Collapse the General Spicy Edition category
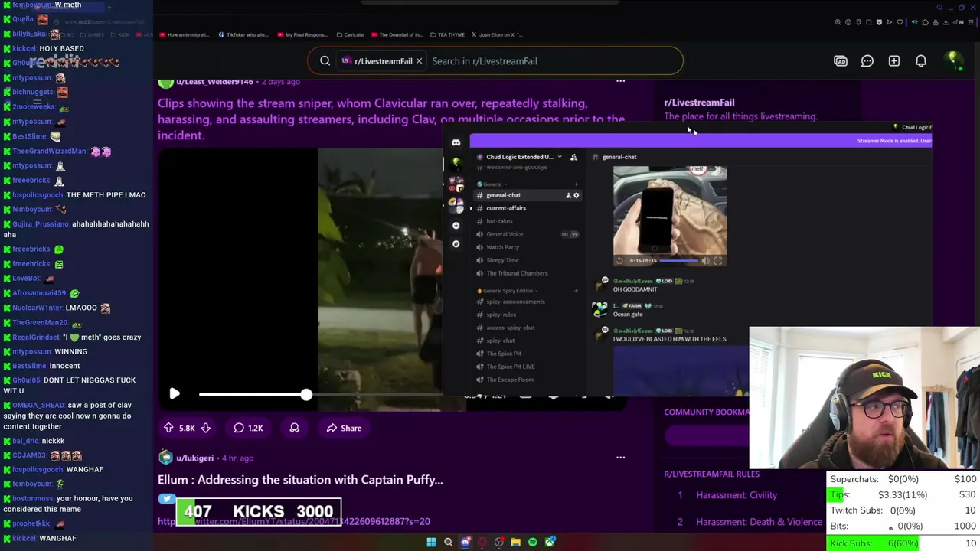980x551 pixels. click(x=507, y=291)
